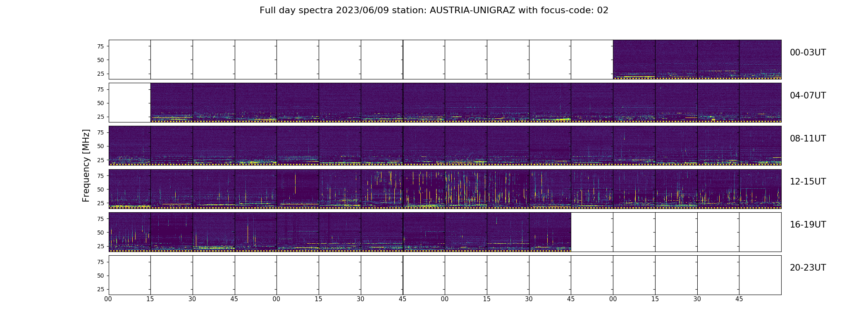Click the '50' tick label of the 04-07UT row

click(x=100, y=103)
